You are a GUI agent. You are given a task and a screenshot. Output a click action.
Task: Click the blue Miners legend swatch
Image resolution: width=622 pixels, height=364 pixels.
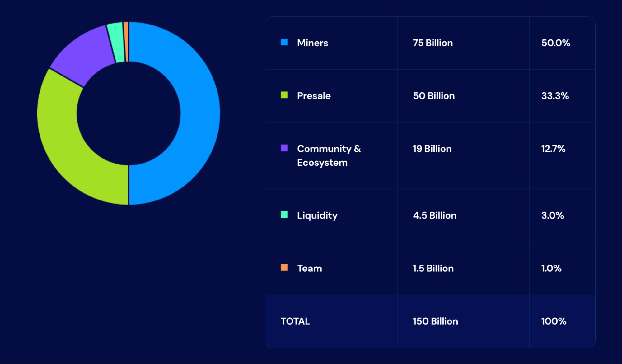[x=284, y=42]
